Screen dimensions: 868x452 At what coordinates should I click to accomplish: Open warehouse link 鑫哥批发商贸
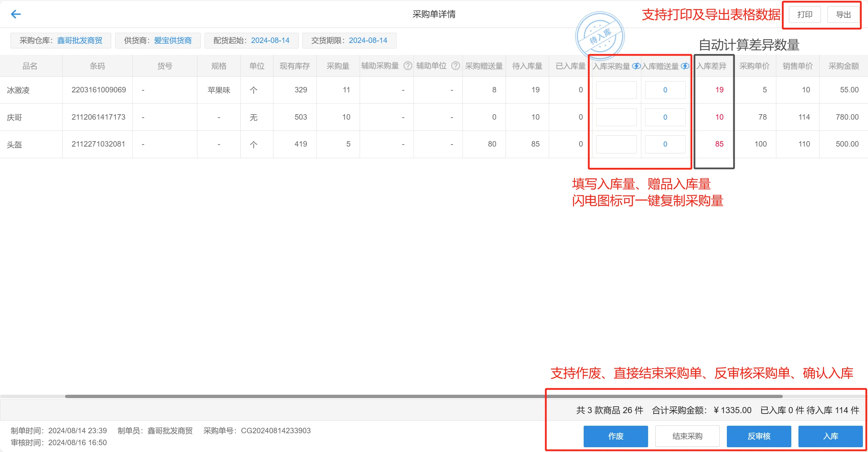[79, 41]
